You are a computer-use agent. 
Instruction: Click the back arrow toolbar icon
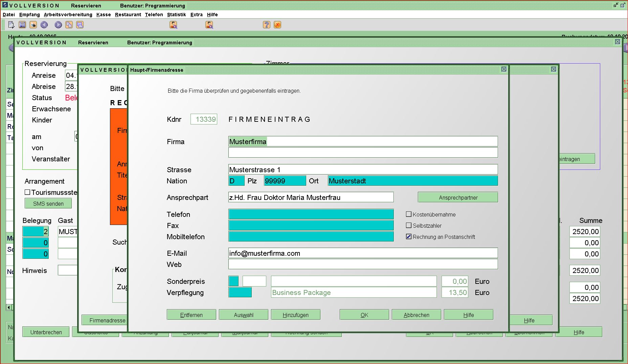tap(44, 25)
